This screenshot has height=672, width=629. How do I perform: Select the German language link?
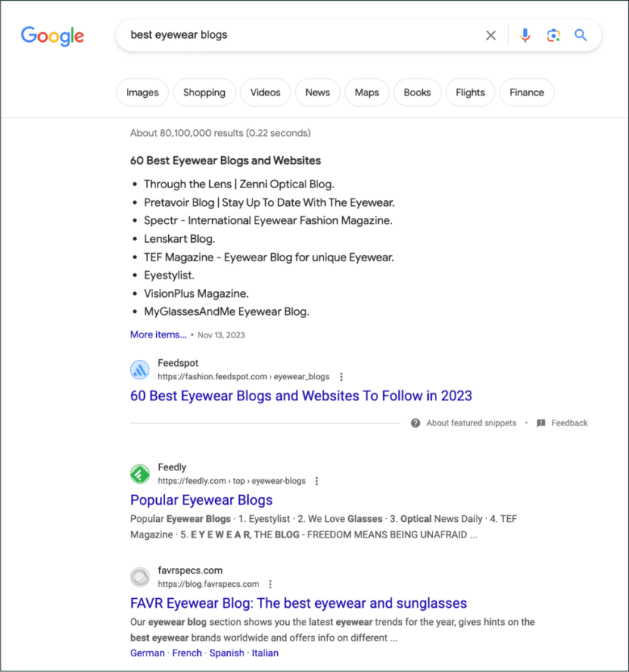pos(147,653)
